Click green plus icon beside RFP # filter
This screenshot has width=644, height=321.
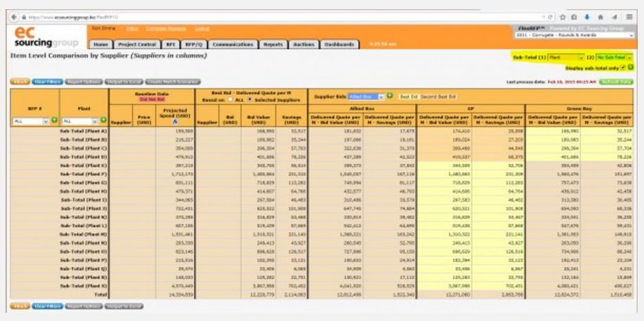pos(54,120)
